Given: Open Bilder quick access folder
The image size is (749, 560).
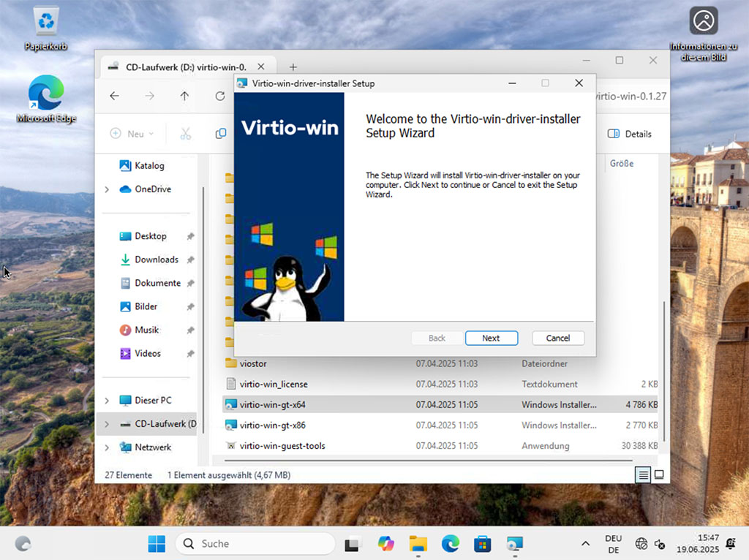Looking at the screenshot, I should click(x=146, y=306).
